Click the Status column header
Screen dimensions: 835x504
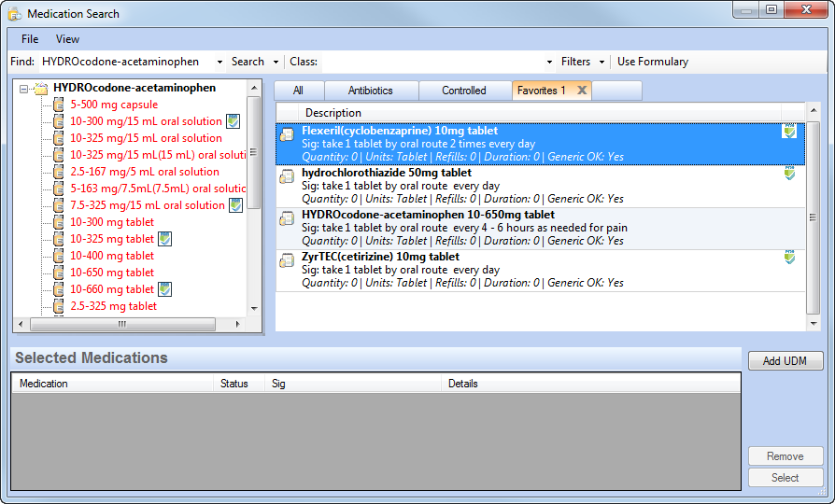tap(239, 384)
